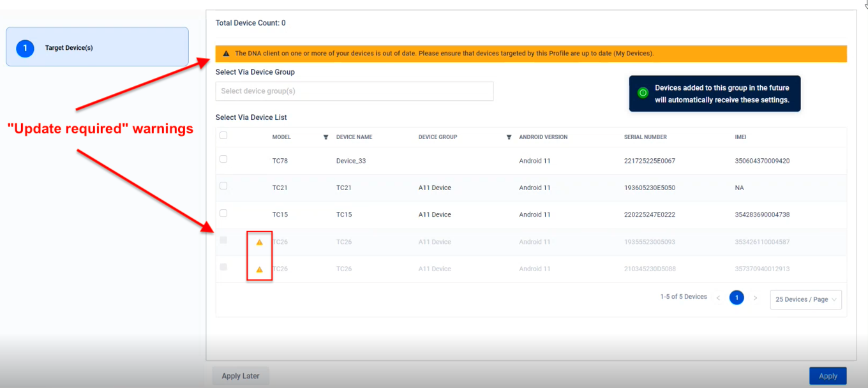Select the Target Device(s) step

(x=97, y=47)
